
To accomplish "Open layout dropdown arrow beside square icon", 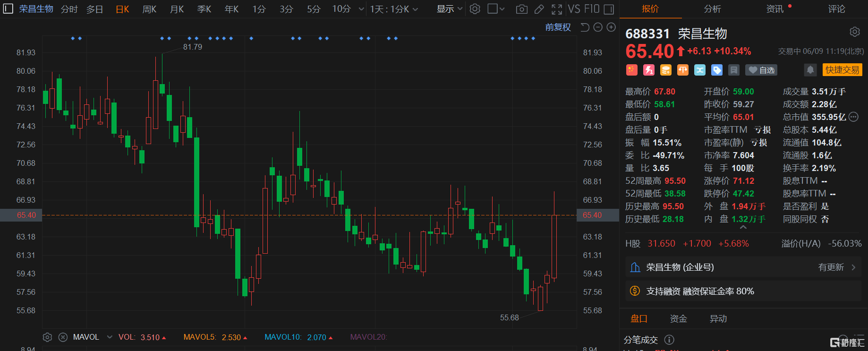I will coord(502,9).
